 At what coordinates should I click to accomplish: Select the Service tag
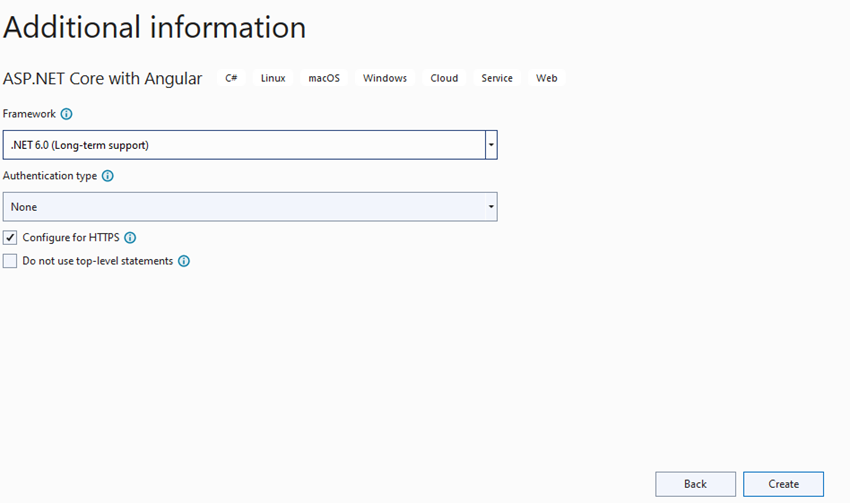click(497, 78)
